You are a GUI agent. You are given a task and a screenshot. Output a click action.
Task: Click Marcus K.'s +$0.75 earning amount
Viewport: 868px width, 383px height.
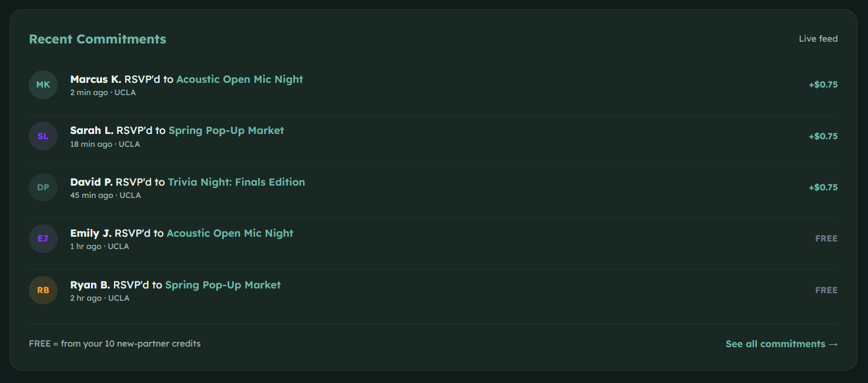point(823,84)
